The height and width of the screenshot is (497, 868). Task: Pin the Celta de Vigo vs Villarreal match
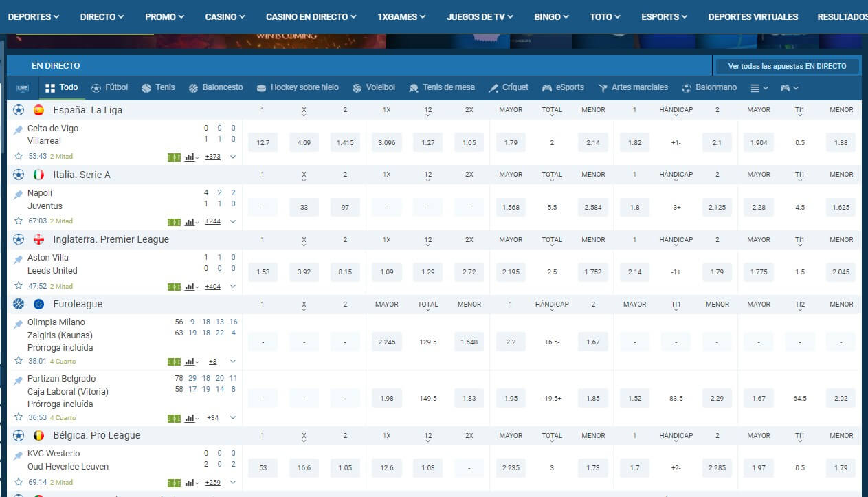18,130
